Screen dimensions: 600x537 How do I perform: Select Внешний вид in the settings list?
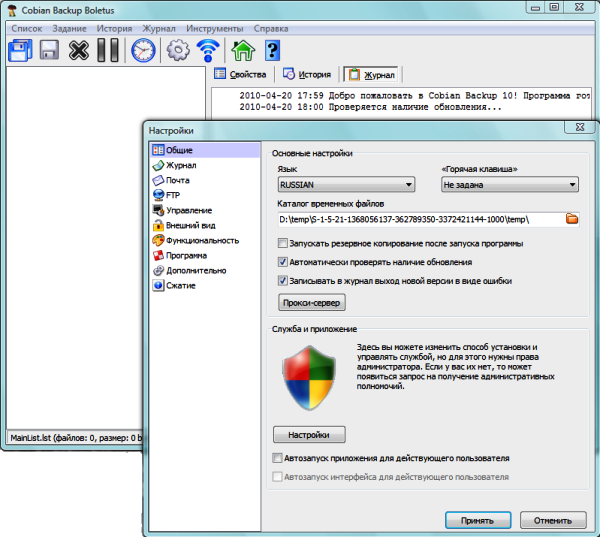(x=205, y=225)
